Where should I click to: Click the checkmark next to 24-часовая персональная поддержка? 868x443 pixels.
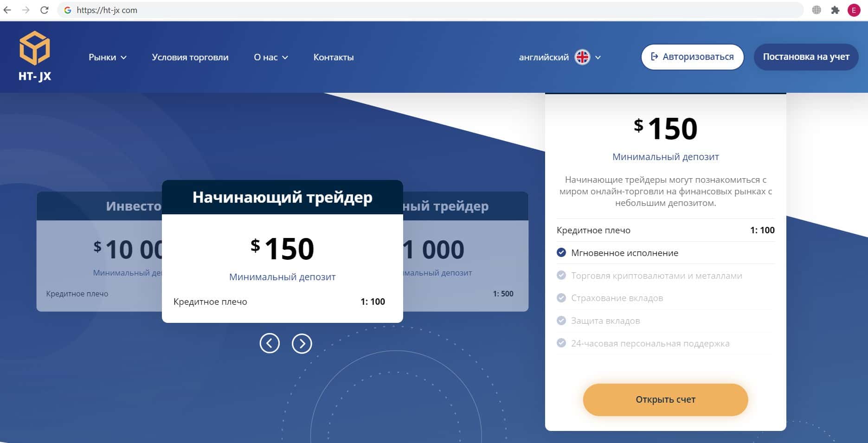(x=561, y=343)
